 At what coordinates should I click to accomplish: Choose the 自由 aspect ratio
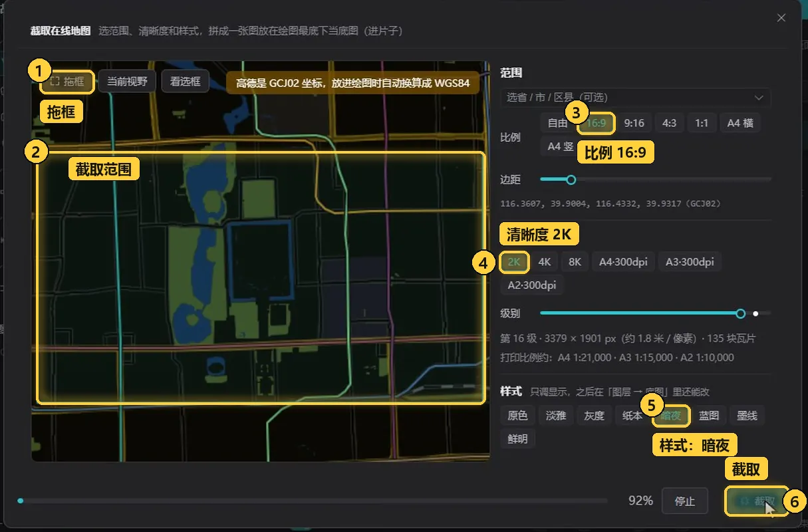(557, 123)
